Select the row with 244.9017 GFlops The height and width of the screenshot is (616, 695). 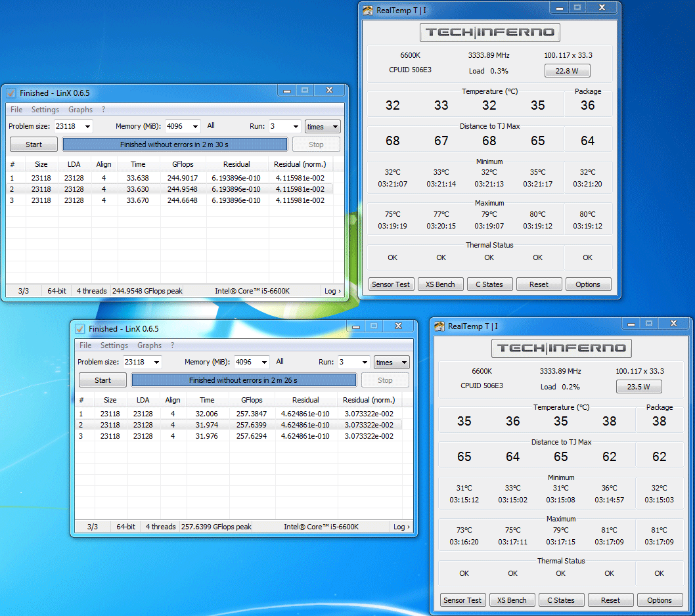(169, 178)
